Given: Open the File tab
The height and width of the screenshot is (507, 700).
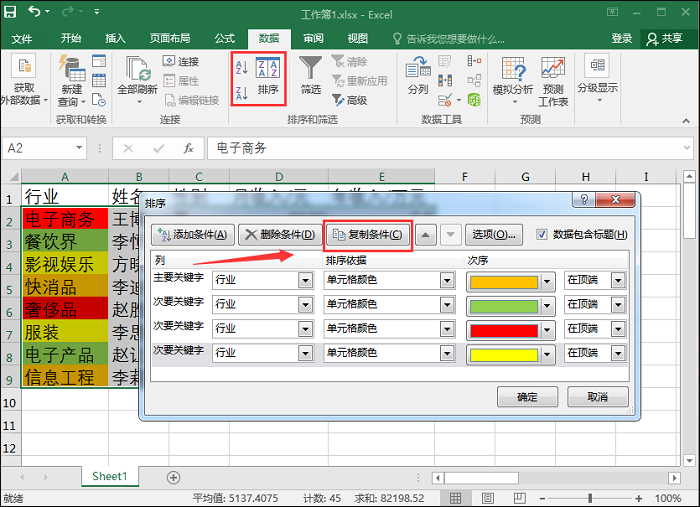Looking at the screenshot, I should 21,39.
